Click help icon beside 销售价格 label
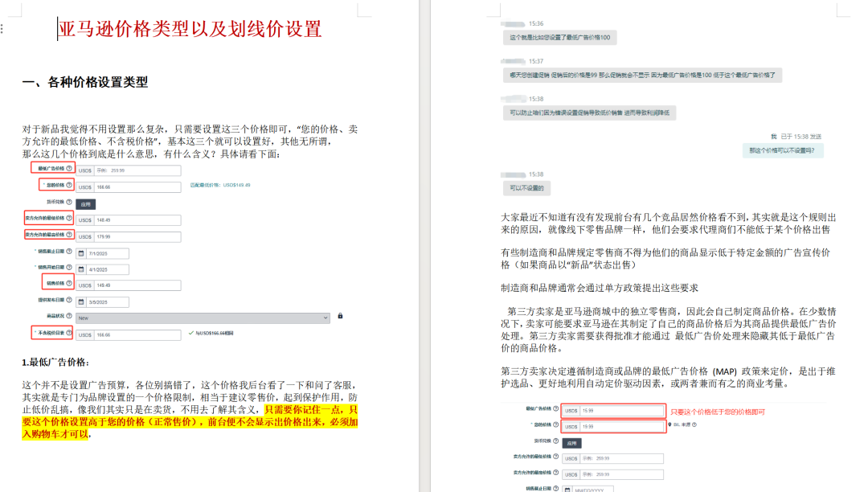This screenshot has height=492, width=868. pos(69,283)
